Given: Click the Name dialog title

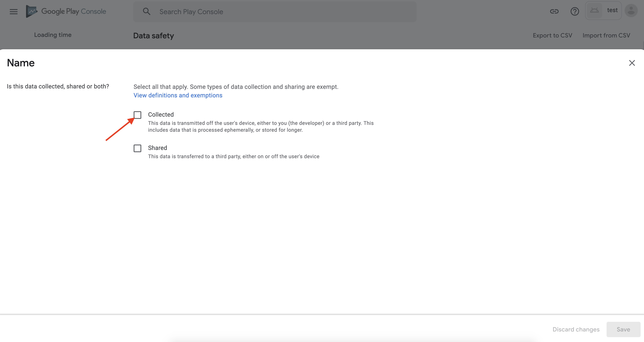Looking at the screenshot, I should (x=21, y=63).
